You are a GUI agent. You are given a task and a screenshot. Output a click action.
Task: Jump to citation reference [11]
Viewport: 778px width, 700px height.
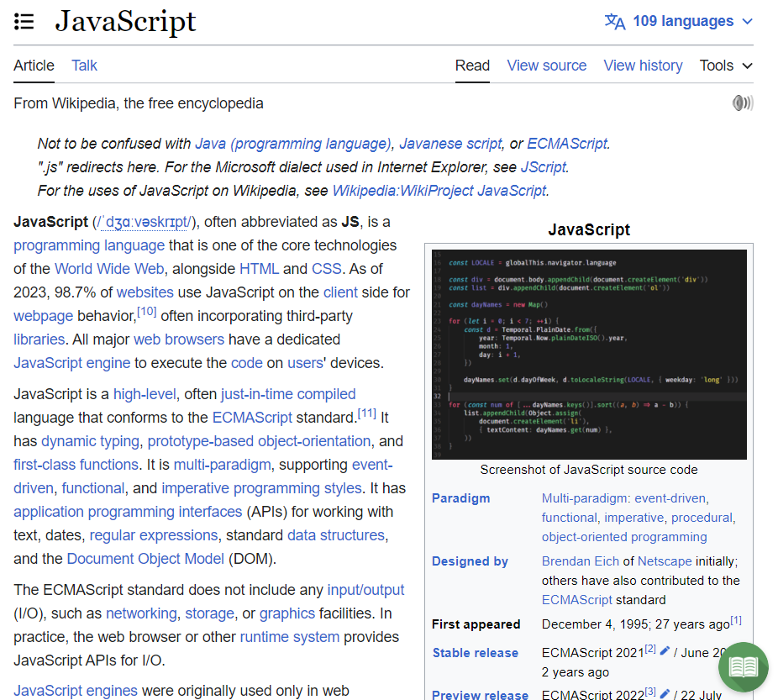[366, 413]
